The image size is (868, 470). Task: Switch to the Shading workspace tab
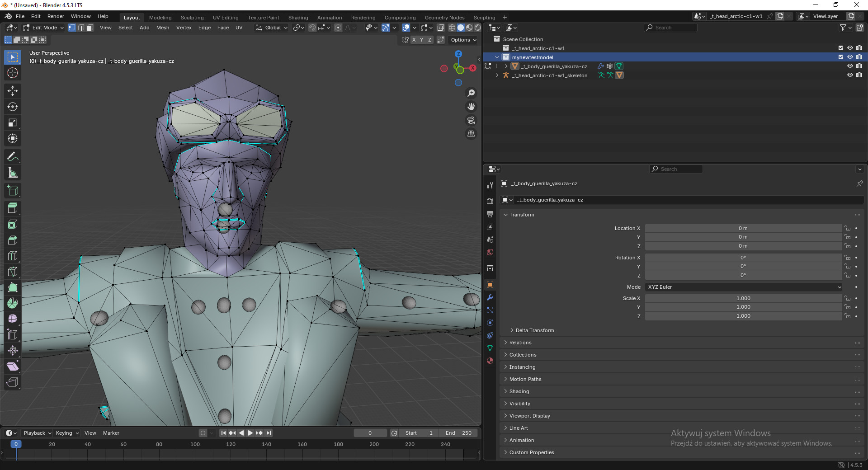tap(298, 17)
